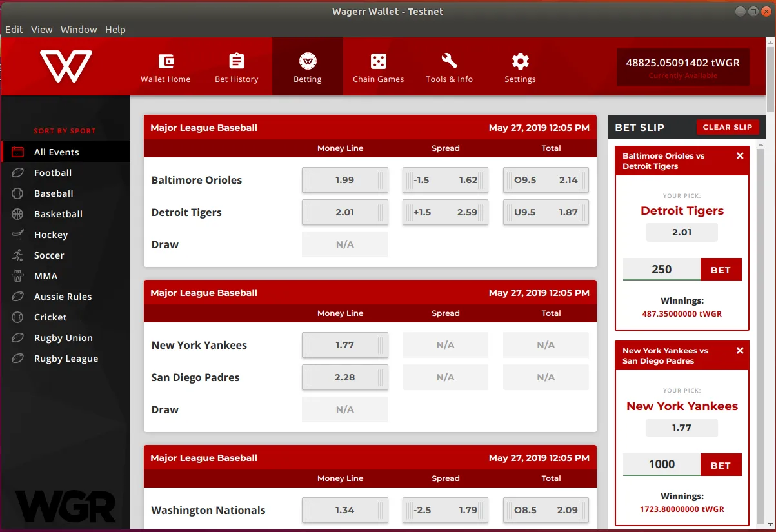
Task: Pick Tigers spread +1.5 at 2.59
Action: [446, 212]
